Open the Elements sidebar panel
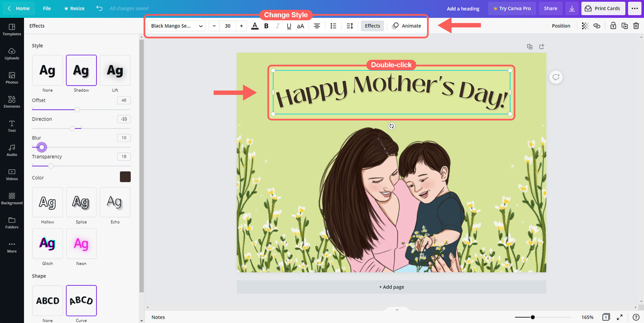The width and height of the screenshot is (644, 323). (x=12, y=102)
